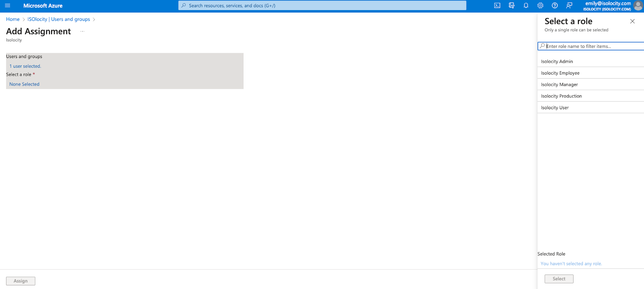Open the Add Assignment ellipsis menu

click(82, 31)
